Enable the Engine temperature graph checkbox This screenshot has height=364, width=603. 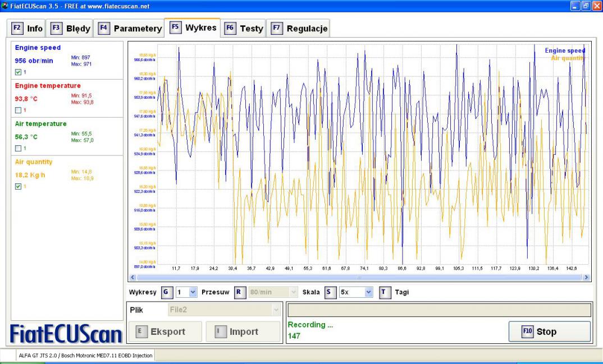click(x=19, y=110)
